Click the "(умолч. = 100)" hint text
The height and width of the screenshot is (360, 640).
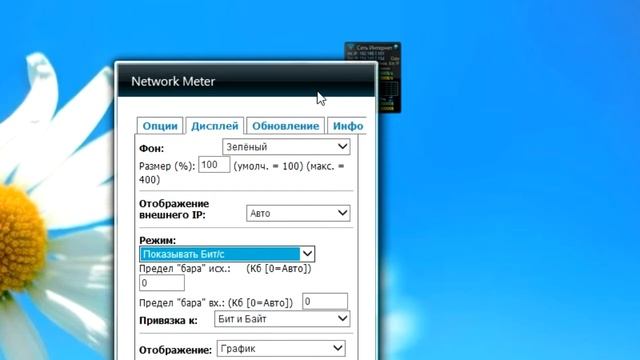pyautogui.click(x=268, y=166)
